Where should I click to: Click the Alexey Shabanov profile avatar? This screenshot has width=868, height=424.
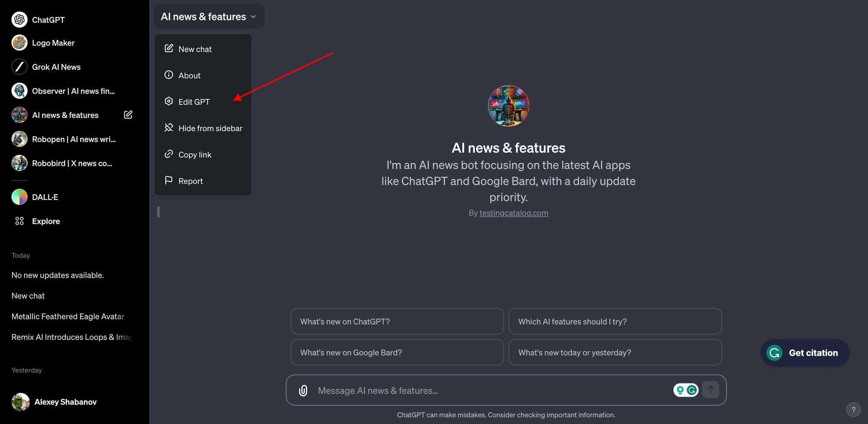tap(20, 402)
